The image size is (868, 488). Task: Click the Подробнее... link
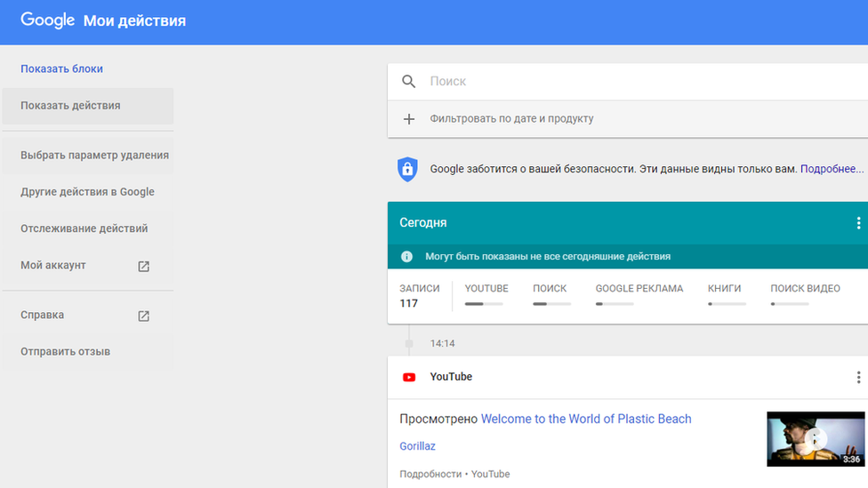pyautogui.click(x=832, y=169)
